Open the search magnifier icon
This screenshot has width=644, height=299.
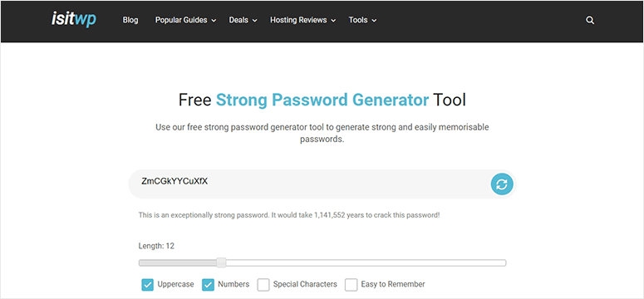[x=590, y=20]
